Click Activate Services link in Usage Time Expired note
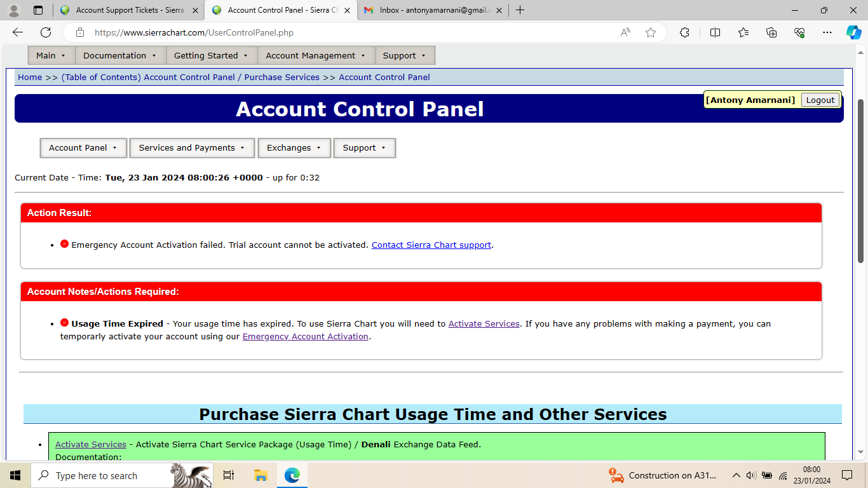This screenshot has height=488, width=868. coord(484,323)
